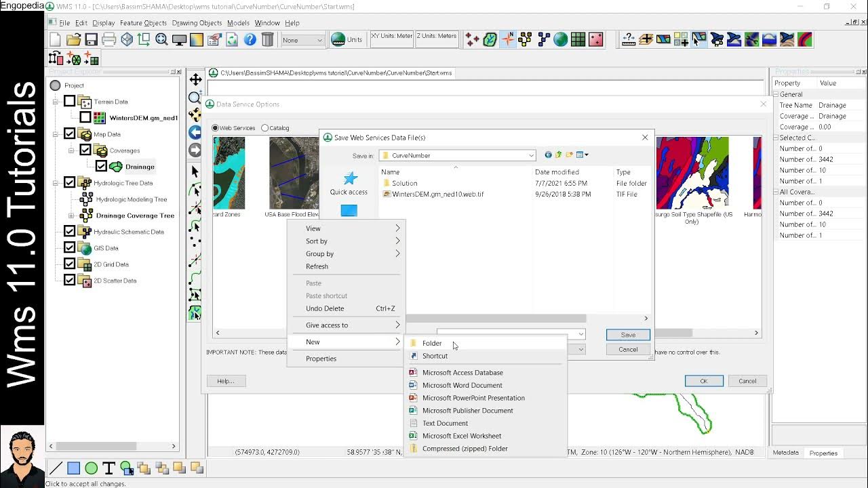
Task: Open the Feature Objects menu
Action: 143,22
